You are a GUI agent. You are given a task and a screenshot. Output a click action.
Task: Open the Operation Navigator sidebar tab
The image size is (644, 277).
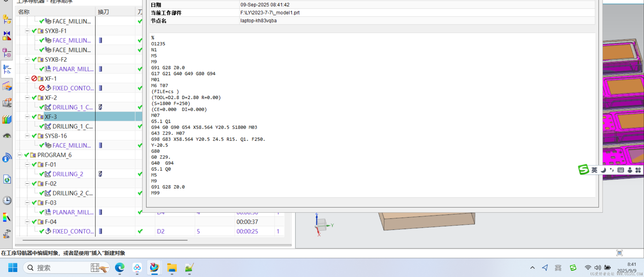7,69
